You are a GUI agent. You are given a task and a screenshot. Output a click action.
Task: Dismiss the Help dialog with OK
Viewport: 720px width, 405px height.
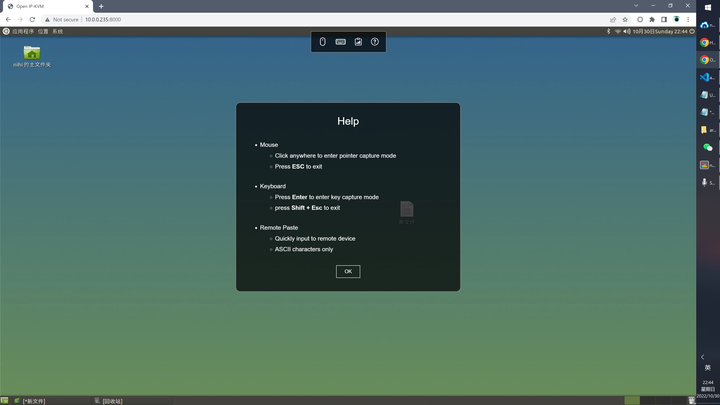348,271
